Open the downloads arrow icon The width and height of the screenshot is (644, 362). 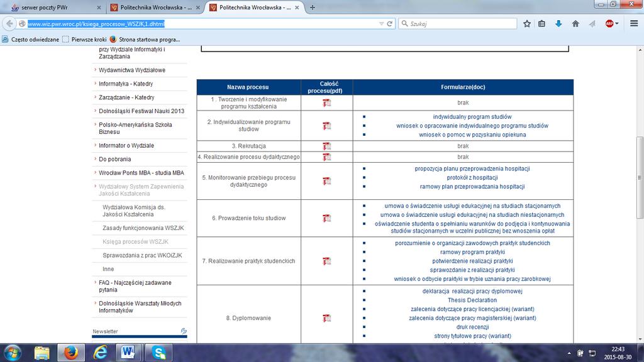(558, 24)
